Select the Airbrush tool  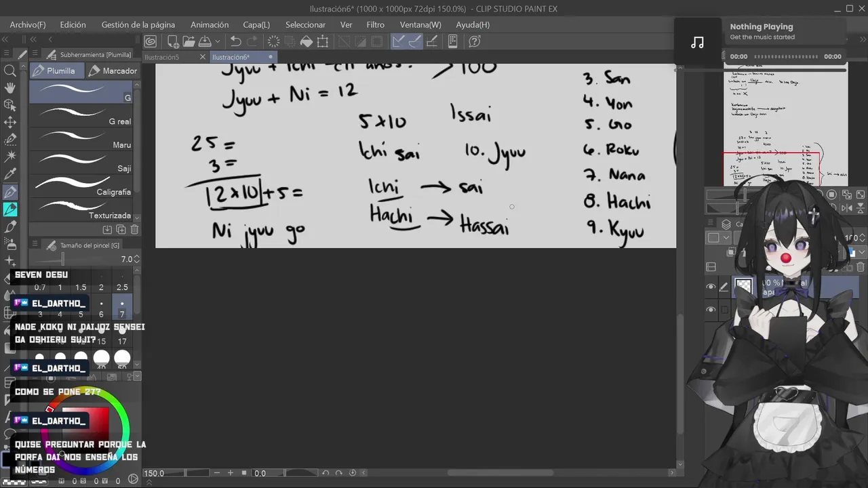10,244
